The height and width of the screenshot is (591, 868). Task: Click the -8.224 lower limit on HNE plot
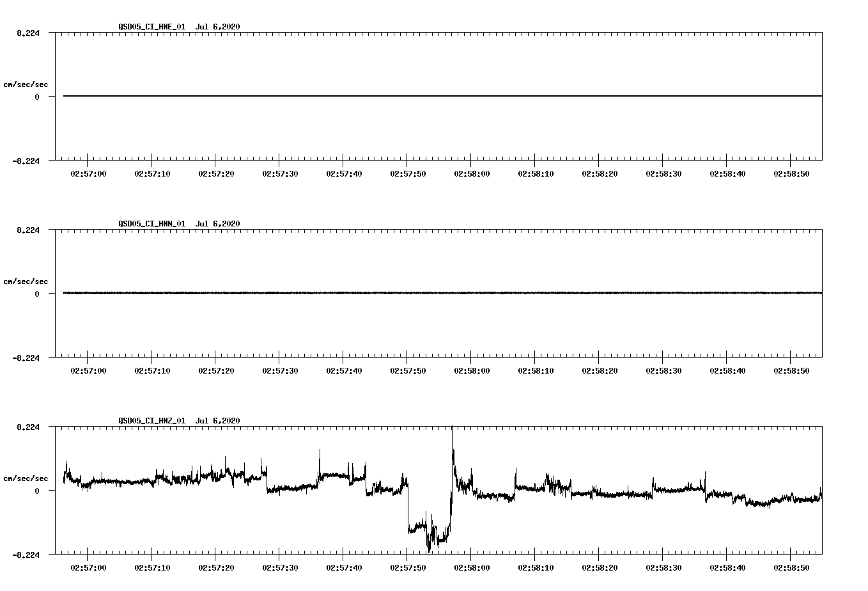(26, 161)
